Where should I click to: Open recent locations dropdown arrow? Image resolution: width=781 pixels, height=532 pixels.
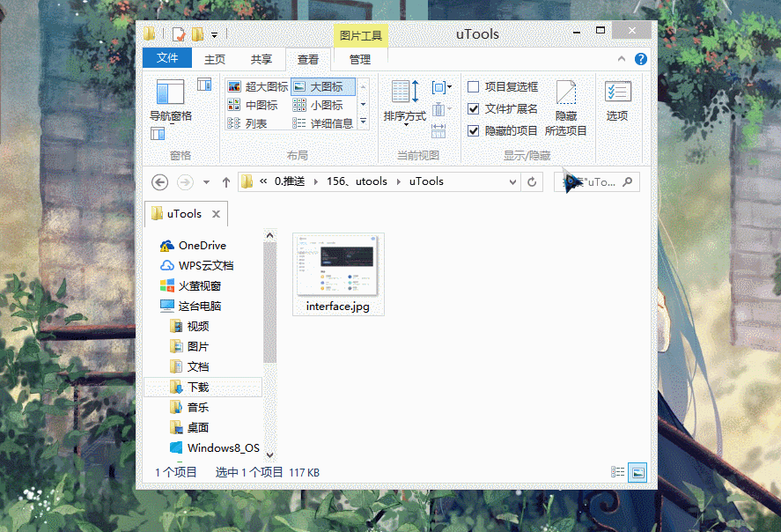(x=206, y=182)
